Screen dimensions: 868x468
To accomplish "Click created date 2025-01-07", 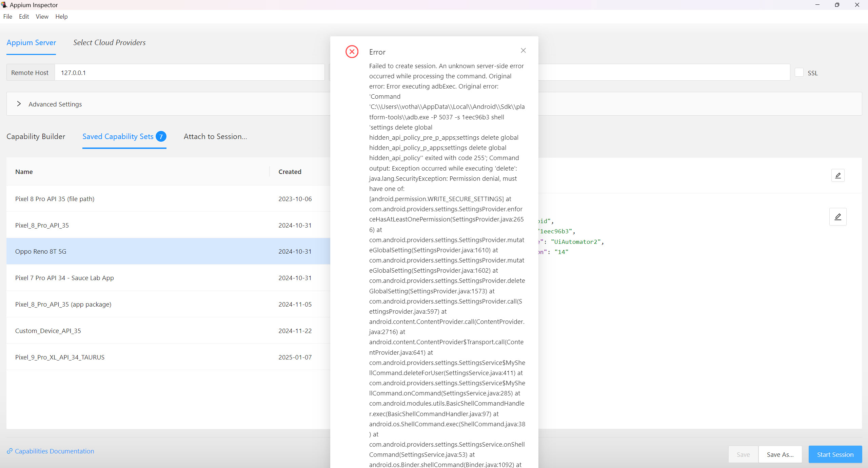I will (x=295, y=357).
